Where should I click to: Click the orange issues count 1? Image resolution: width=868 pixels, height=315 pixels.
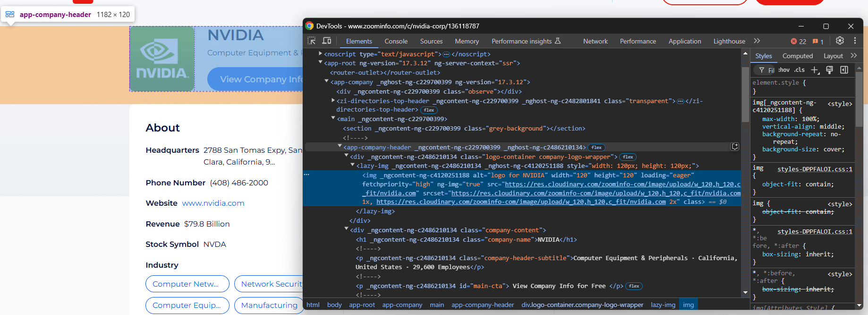coord(818,42)
